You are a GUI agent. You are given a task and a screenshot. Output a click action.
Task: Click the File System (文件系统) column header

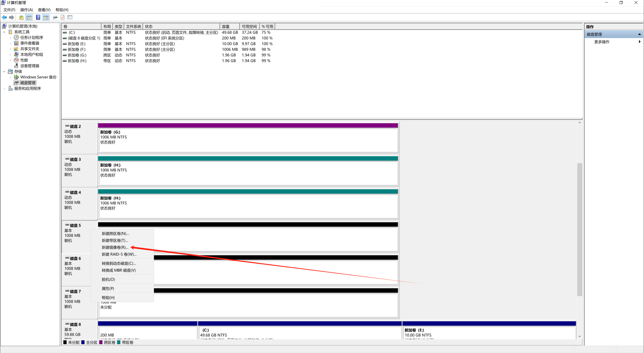coord(133,26)
